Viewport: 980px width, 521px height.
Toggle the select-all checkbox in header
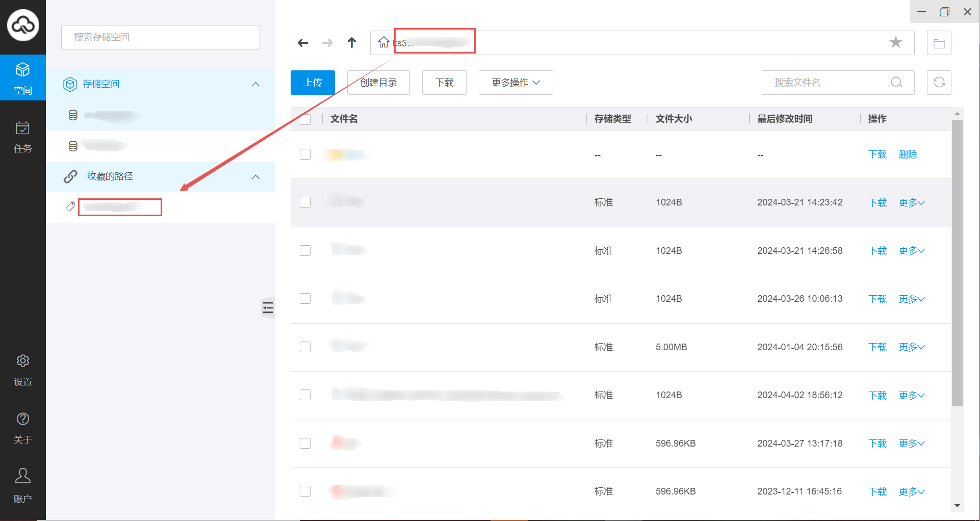[305, 119]
